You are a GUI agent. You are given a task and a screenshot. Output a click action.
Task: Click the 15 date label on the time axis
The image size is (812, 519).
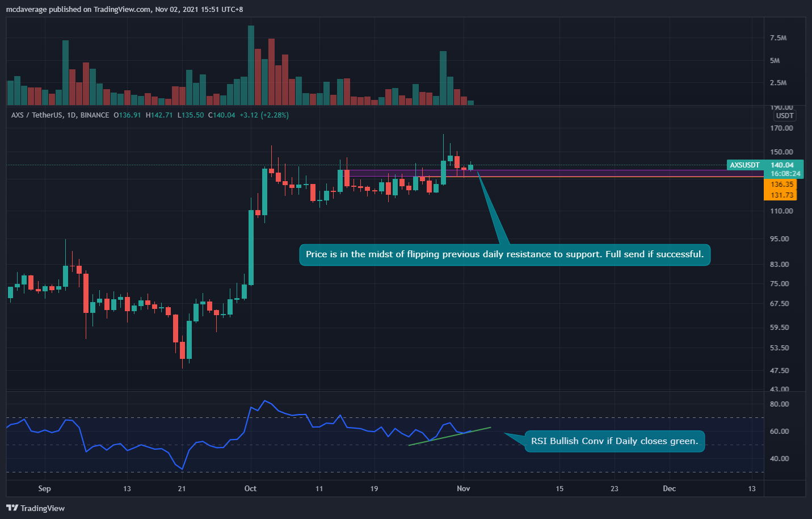tap(559, 489)
